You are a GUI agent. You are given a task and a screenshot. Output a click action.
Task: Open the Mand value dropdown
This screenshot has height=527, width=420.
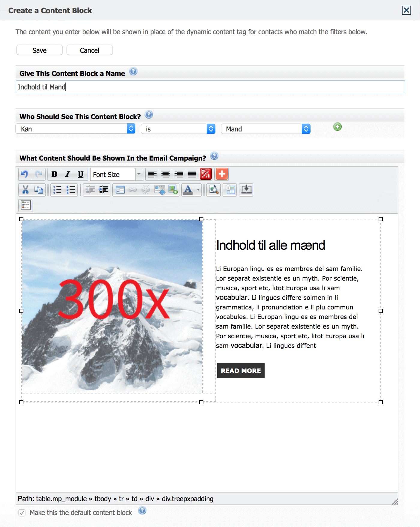(x=266, y=129)
